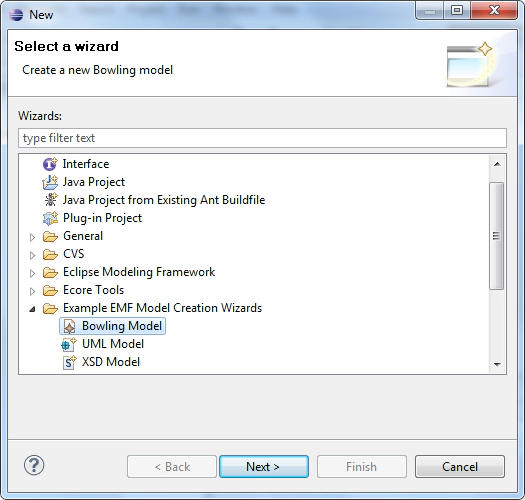The image size is (525, 500).
Task: Expand the General folder
Action: click(32, 237)
